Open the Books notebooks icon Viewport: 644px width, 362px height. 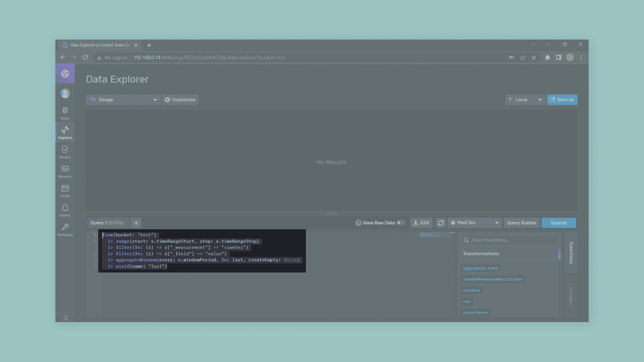tap(65, 152)
